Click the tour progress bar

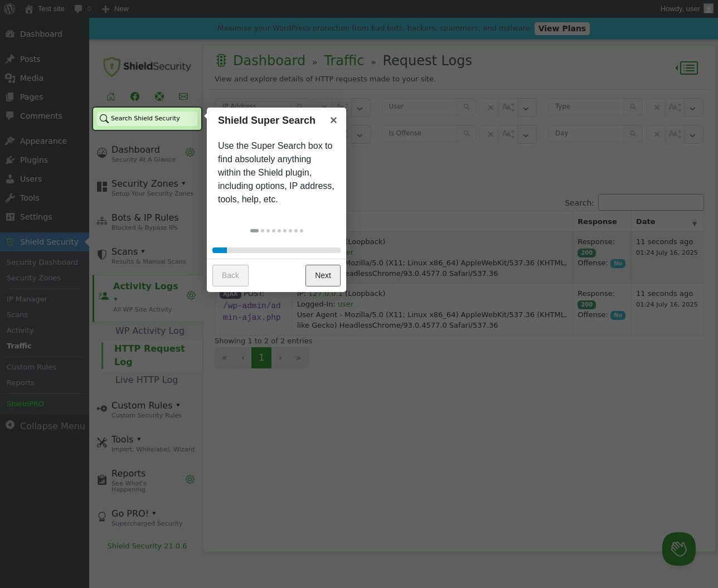(x=276, y=250)
